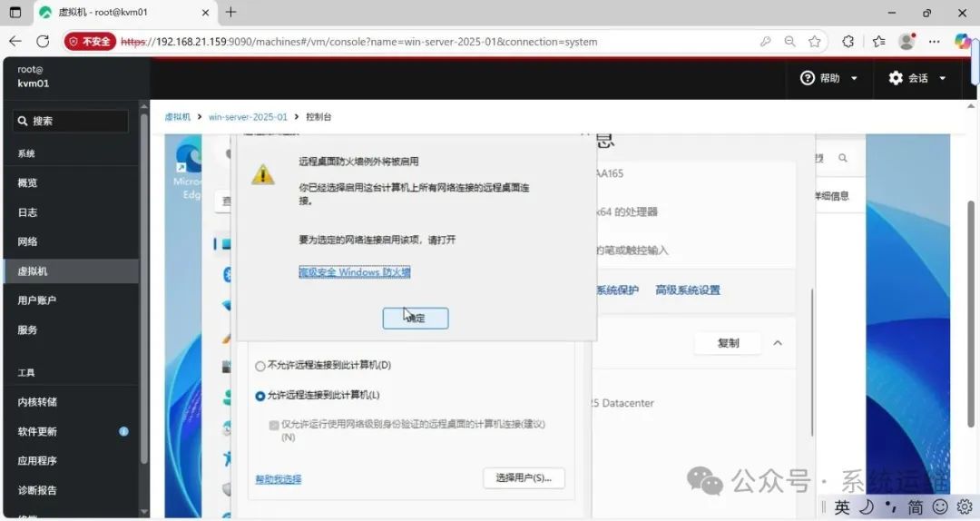Screen dimensions: 980x521
Task: Click the punctuation mode icon in IME toolbar
Action: point(891,506)
